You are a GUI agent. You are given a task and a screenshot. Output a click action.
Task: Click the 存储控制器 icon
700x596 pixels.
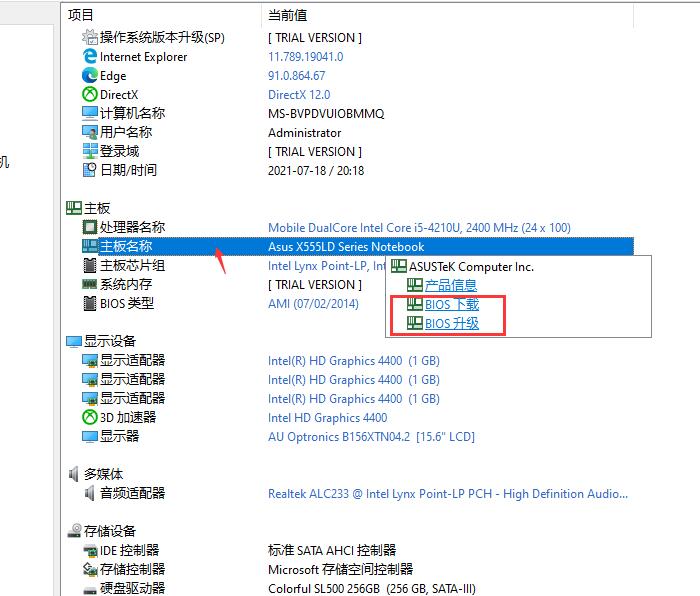click(90, 569)
